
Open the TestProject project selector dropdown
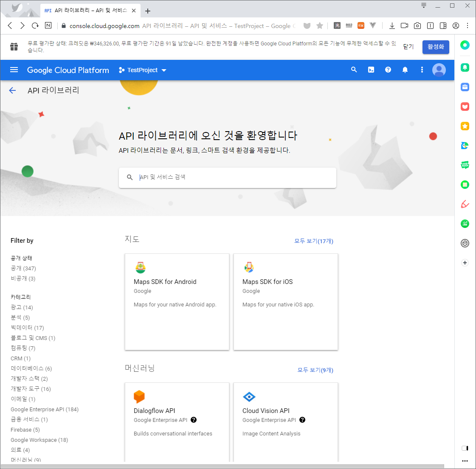[143, 70]
